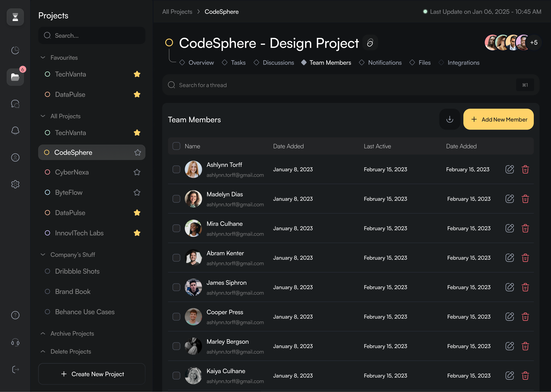Check Abram Kenter's checkbox
The width and height of the screenshot is (551, 392).
176,258
